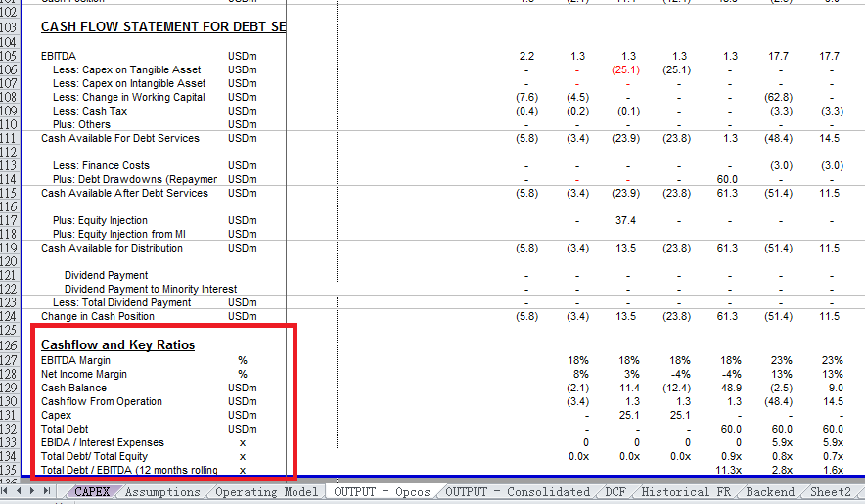Switch to the CAPEX sheet tab
865x504 pixels.
click(x=92, y=492)
